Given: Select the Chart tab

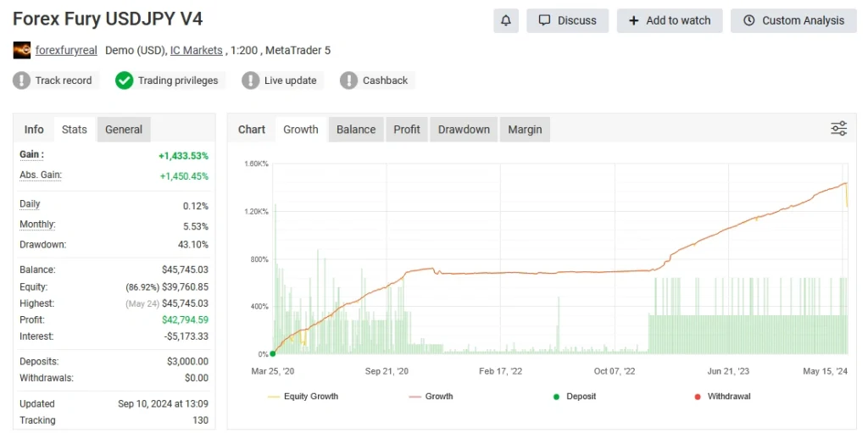Looking at the screenshot, I should tap(252, 130).
